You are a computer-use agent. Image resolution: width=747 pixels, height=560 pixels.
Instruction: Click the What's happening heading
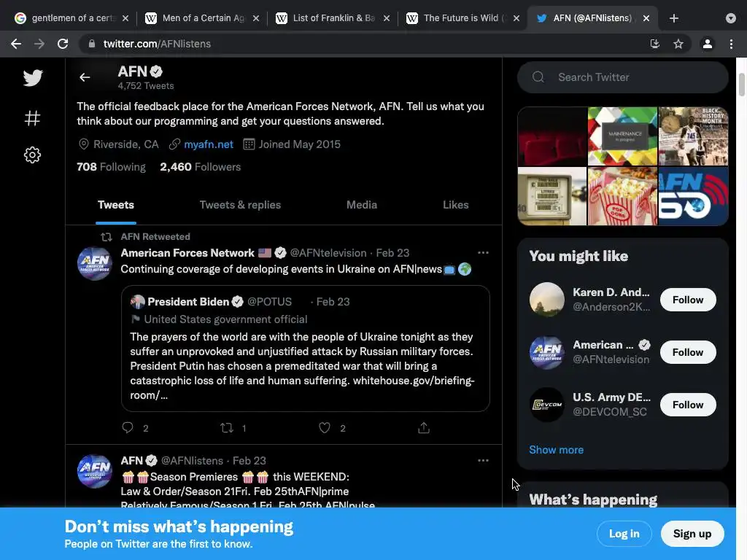click(x=593, y=499)
